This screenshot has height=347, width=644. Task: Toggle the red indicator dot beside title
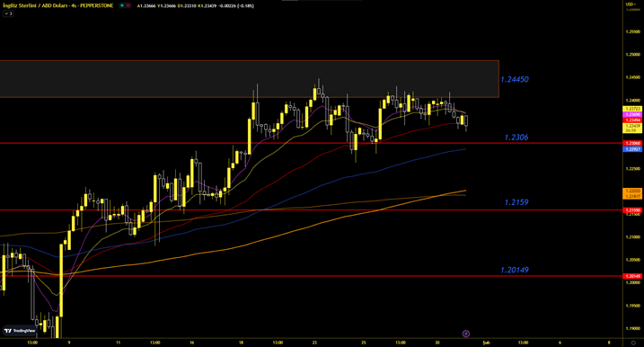click(128, 5)
